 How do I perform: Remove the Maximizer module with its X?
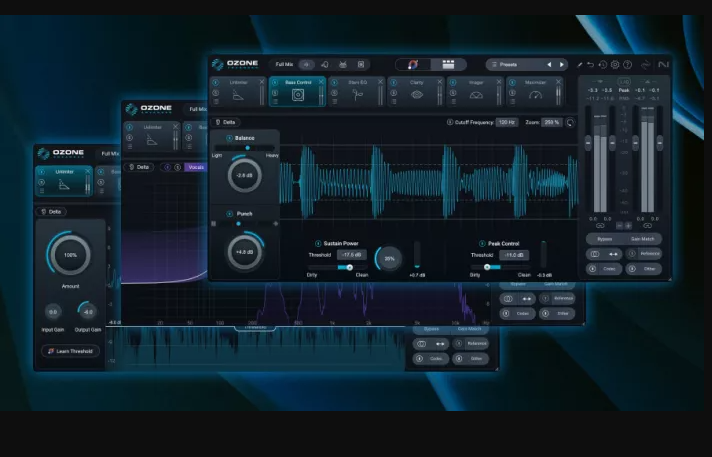[559, 82]
